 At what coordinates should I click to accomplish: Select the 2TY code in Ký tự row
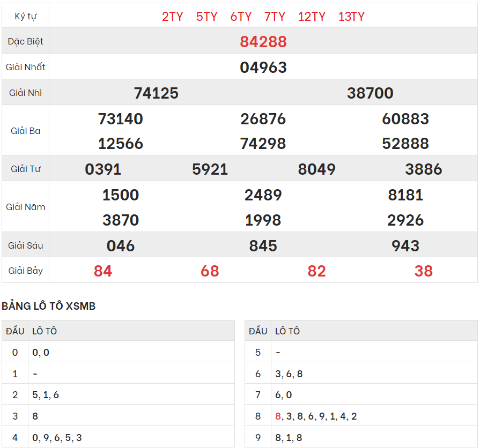[x=172, y=17]
